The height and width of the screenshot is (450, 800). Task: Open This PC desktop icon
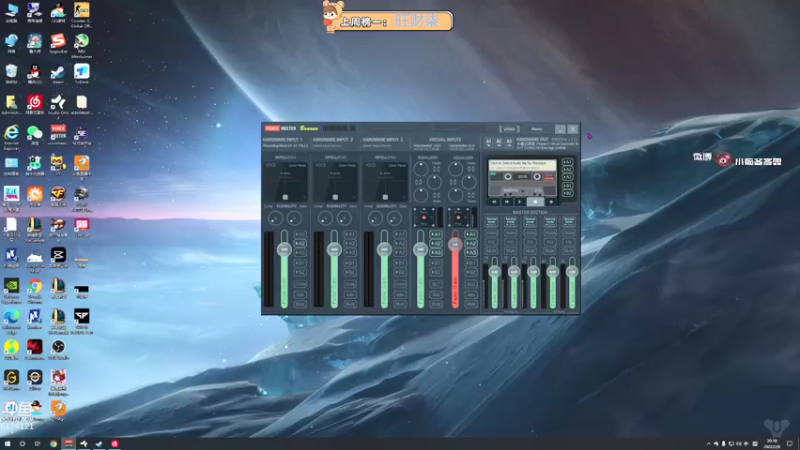pyautogui.click(x=11, y=11)
